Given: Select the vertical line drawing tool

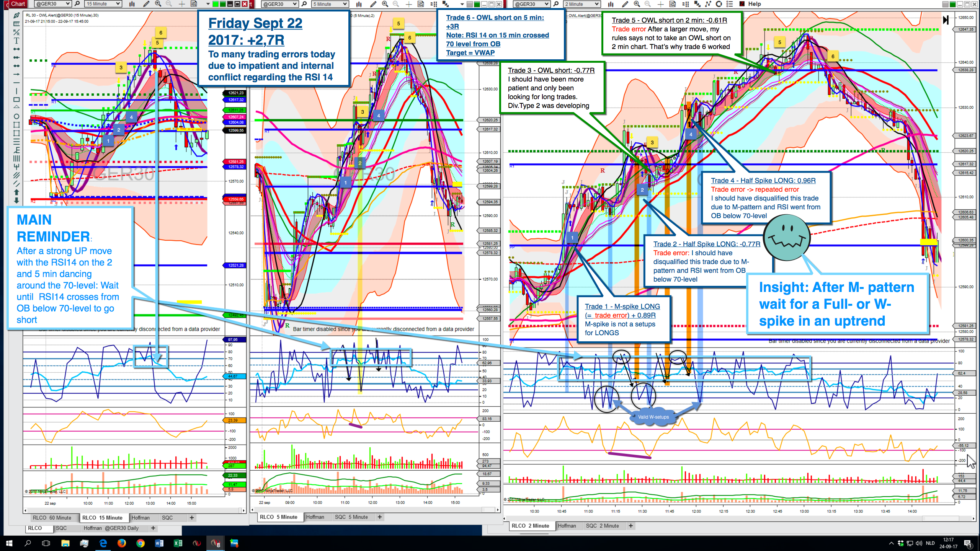Looking at the screenshot, I should (x=16, y=91).
